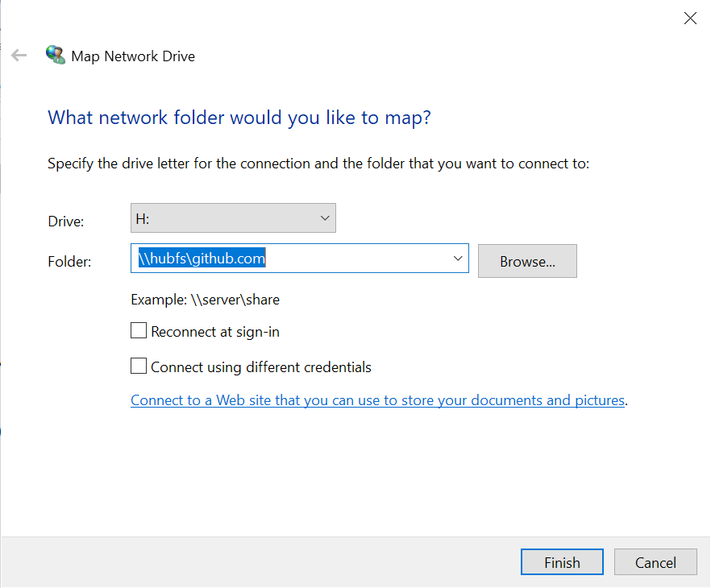
Task: Click the What network folder heading
Action: 239,118
